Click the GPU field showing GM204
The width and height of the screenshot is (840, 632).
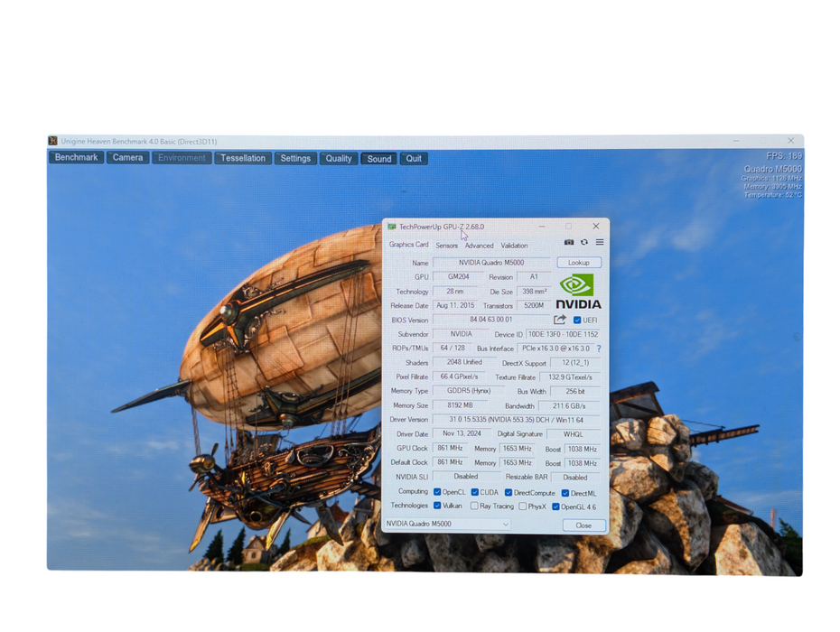(458, 277)
